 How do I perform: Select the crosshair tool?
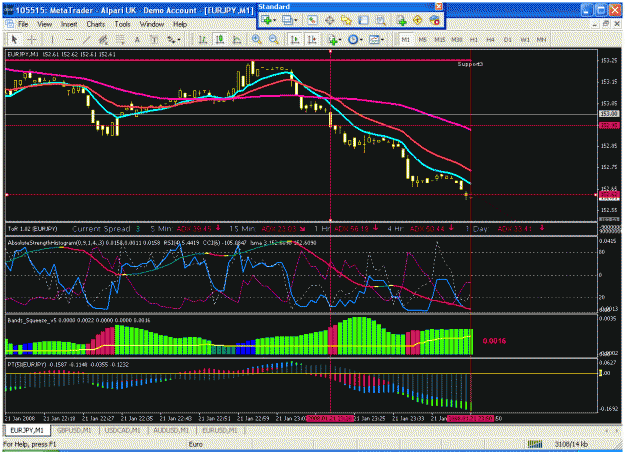click(x=32, y=39)
